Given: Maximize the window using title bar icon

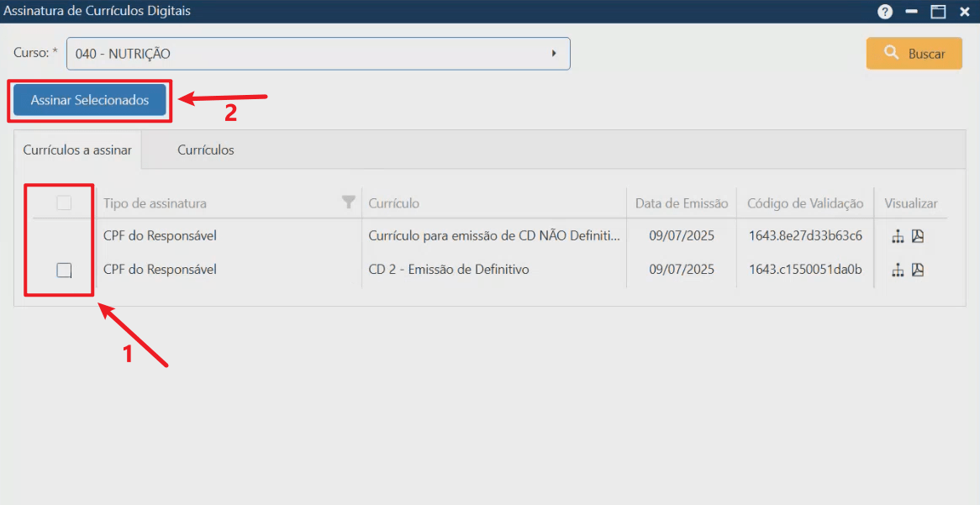Looking at the screenshot, I should (938, 11).
